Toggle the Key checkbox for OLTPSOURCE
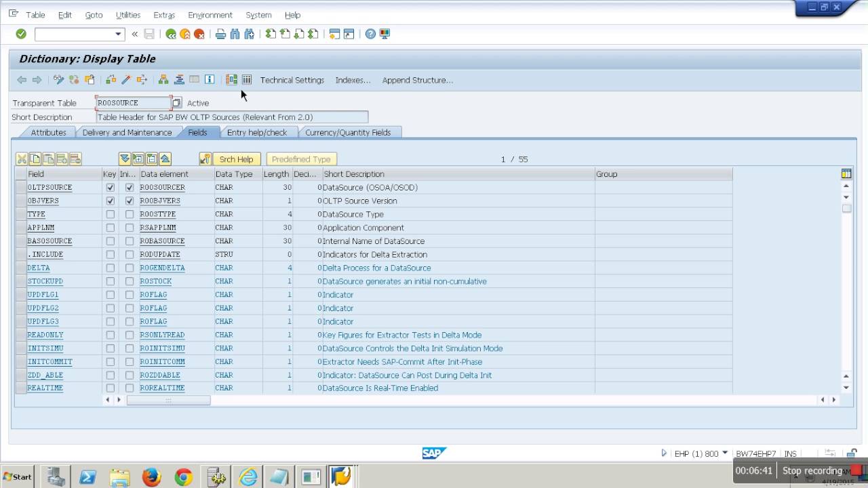Screen dimensions: 868x488 click(110, 188)
